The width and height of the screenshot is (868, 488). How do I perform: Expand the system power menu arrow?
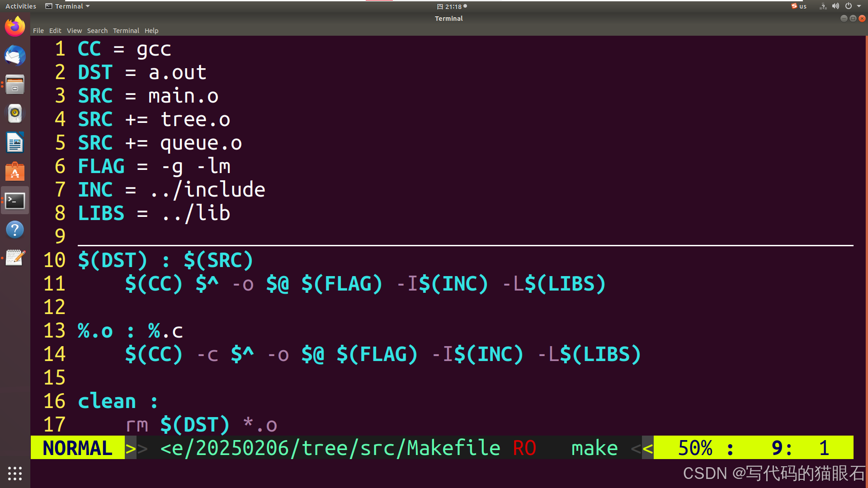[x=859, y=6]
